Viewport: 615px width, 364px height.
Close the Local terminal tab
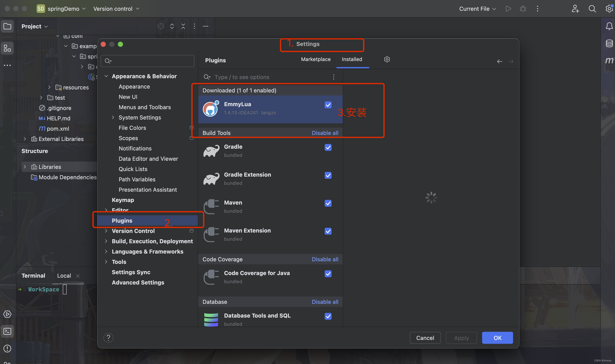[x=78, y=276]
